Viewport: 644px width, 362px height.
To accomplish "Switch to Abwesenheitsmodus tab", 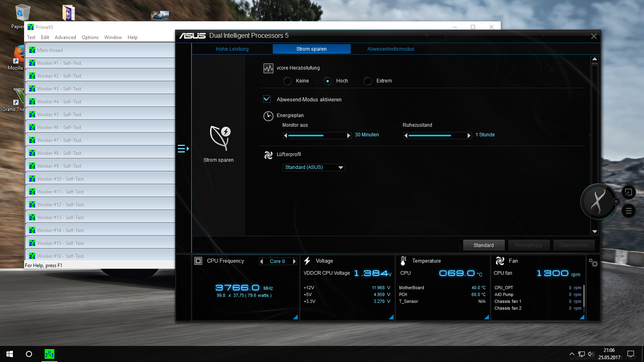I will pos(390,49).
